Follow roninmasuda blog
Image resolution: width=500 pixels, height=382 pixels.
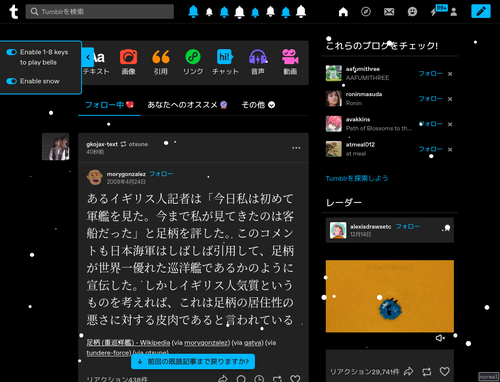[430, 99]
